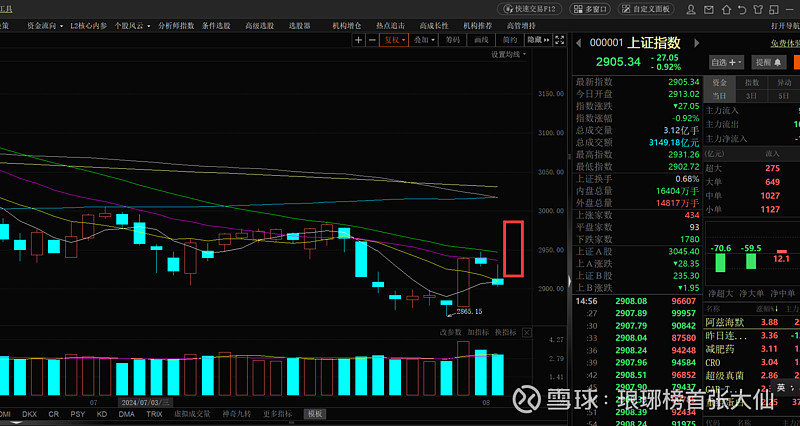Open 更多指标 more indicators
800x426 pixels.
coord(278,414)
